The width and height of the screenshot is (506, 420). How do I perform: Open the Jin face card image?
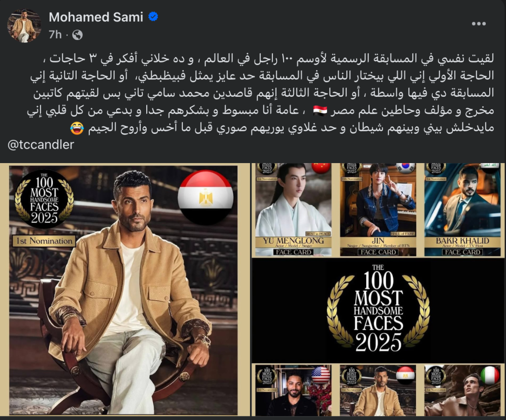coord(378,210)
